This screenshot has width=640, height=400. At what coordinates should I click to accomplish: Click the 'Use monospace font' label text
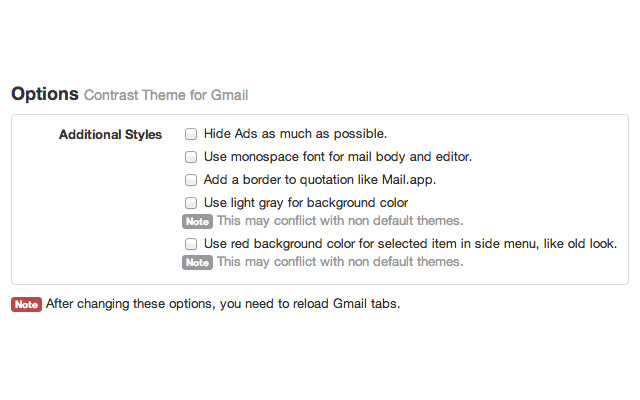point(337,157)
